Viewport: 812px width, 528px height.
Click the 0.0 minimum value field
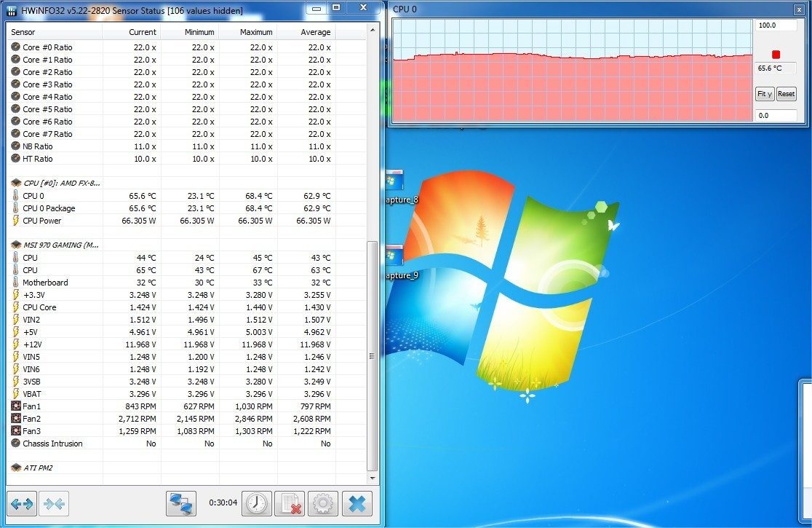pyautogui.click(x=775, y=116)
